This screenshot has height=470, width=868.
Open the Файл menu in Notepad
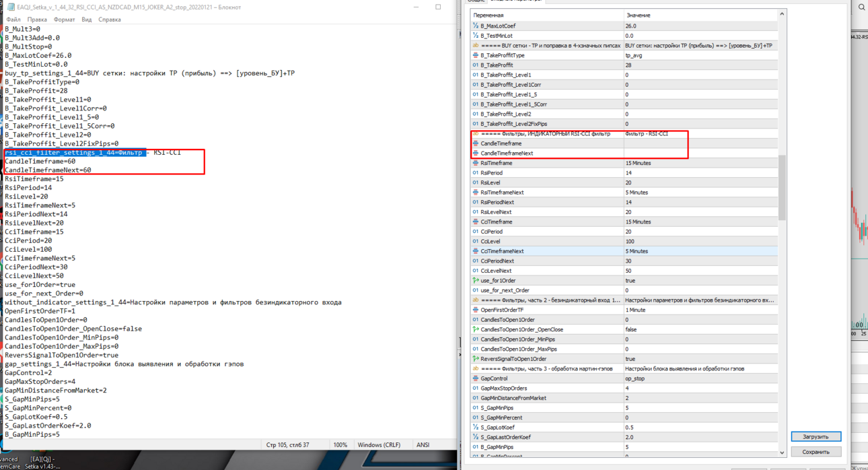pyautogui.click(x=13, y=20)
